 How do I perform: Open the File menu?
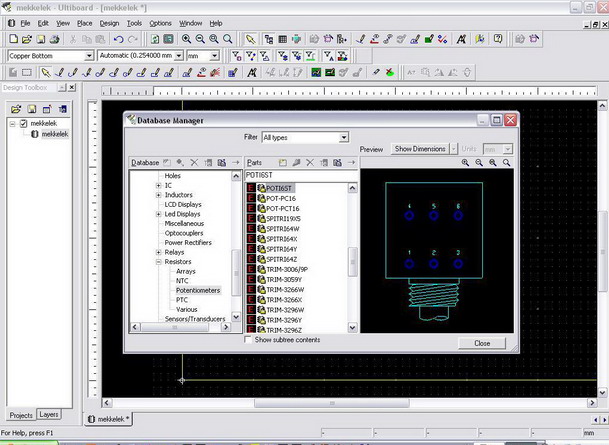(x=25, y=23)
